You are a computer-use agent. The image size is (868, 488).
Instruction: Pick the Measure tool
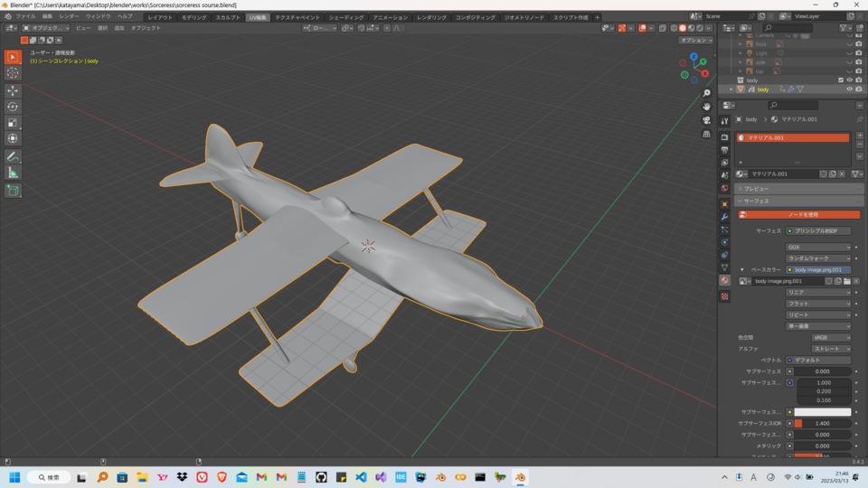[13, 173]
